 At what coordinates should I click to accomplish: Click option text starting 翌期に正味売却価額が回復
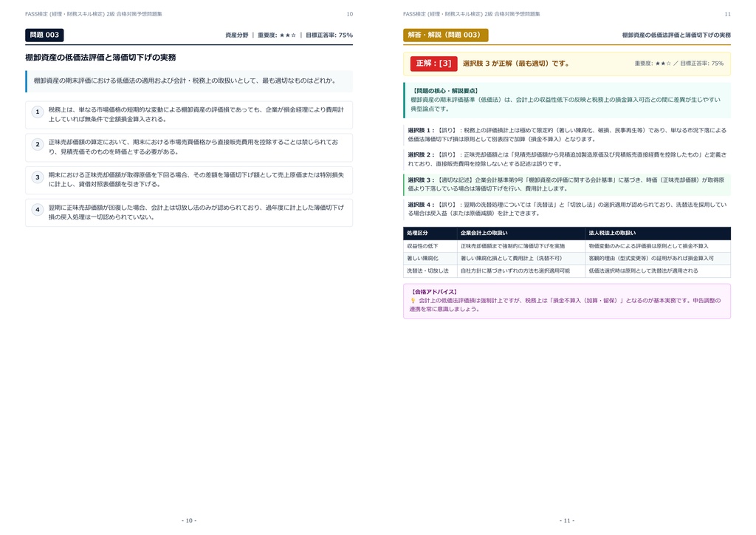(x=196, y=212)
